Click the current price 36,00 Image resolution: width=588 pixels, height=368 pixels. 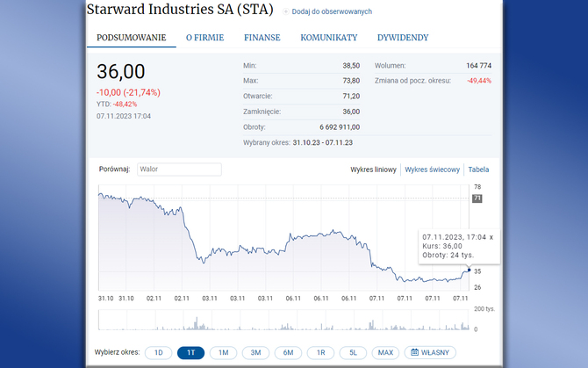click(x=121, y=71)
